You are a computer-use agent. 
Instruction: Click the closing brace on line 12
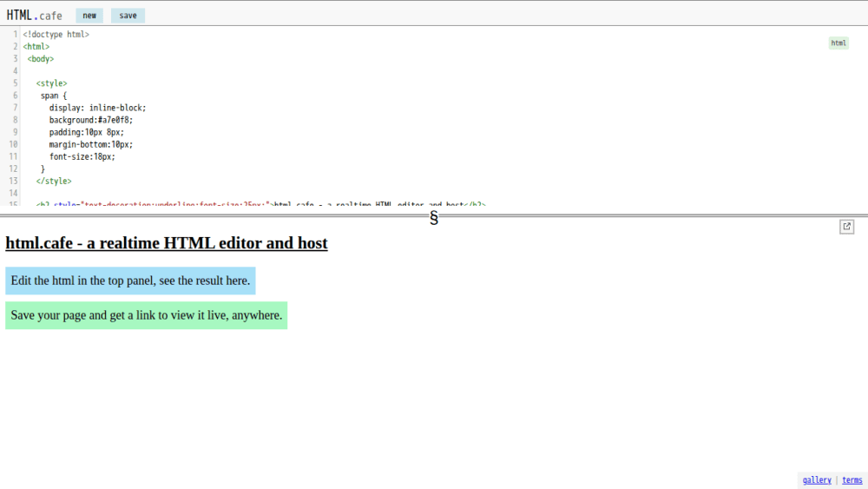coord(43,169)
